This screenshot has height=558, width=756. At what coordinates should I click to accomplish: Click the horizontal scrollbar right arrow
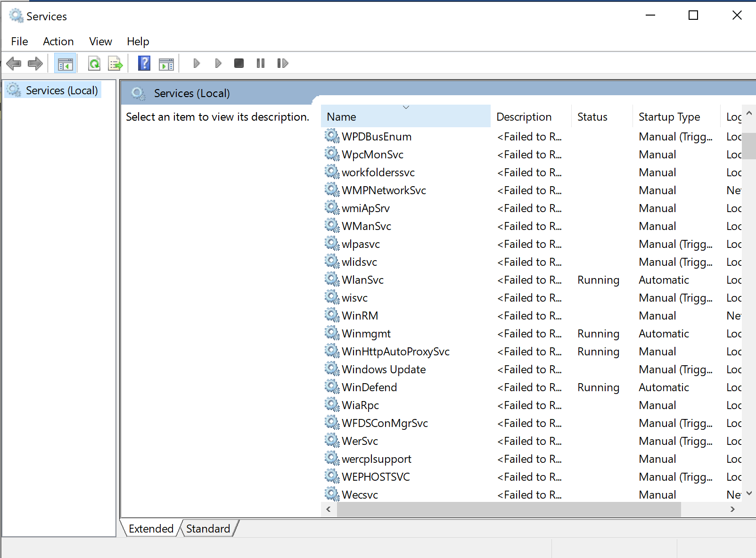point(732,509)
